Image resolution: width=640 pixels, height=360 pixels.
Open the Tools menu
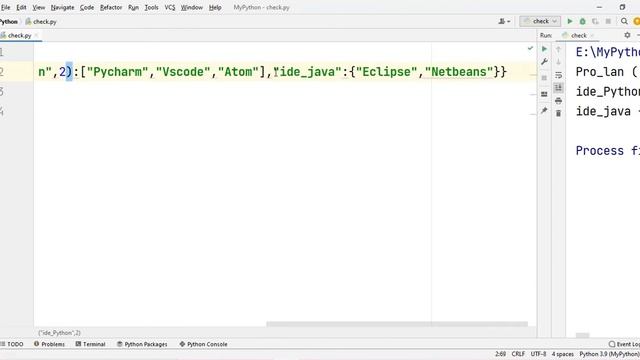(151, 7)
